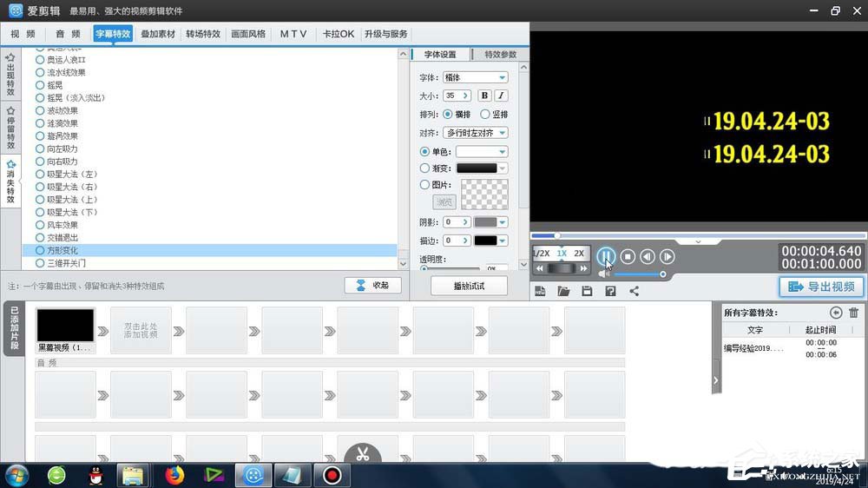Open the 特效参数 tab

pos(500,55)
